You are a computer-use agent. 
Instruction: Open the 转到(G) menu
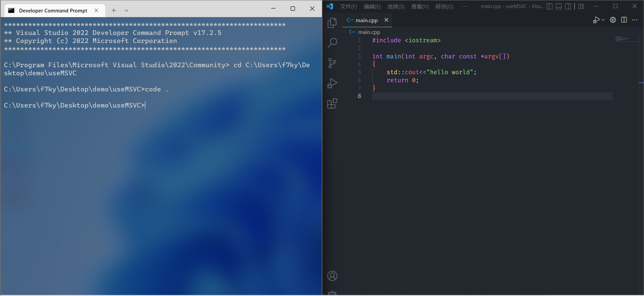pyautogui.click(x=444, y=6)
